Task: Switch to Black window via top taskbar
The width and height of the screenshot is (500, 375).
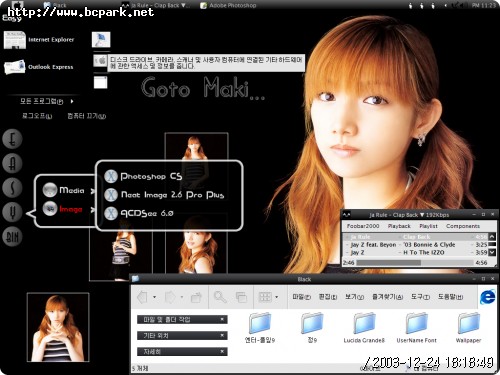Action: point(55,5)
